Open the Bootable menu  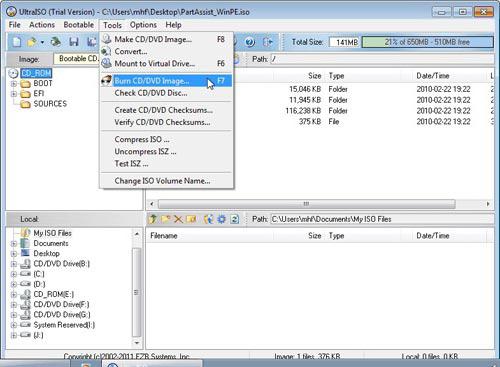pyautogui.click(x=79, y=25)
